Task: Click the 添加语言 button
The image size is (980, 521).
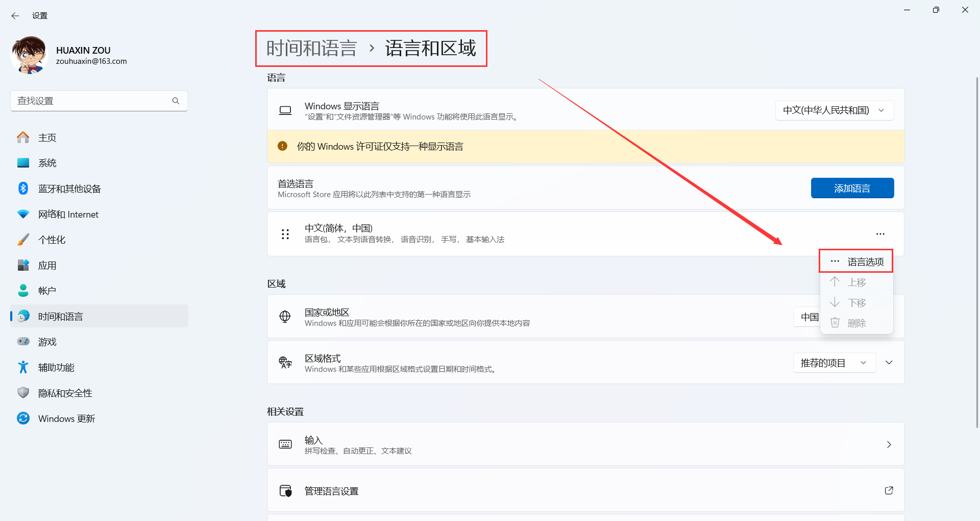Action: point(852,188)
